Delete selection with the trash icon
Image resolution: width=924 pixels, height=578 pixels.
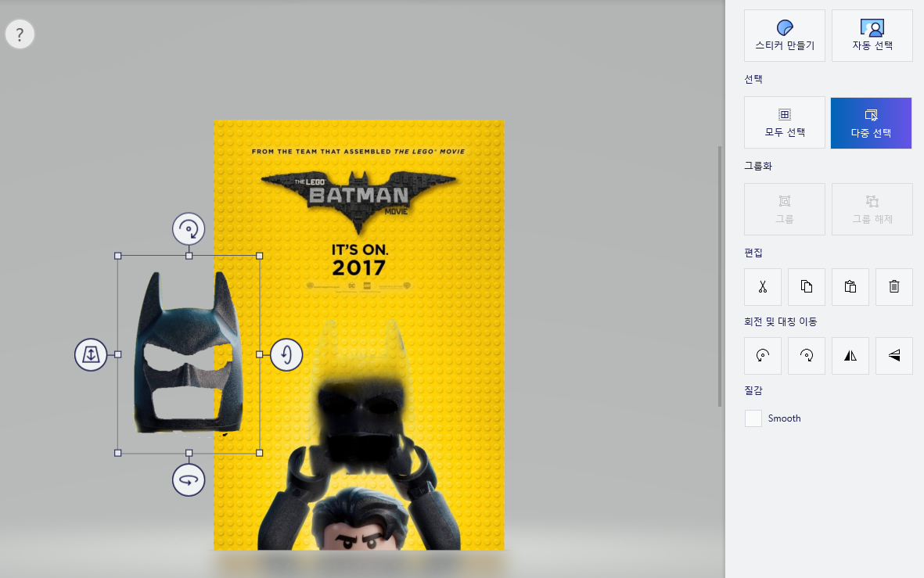click(x=894, y=287)
